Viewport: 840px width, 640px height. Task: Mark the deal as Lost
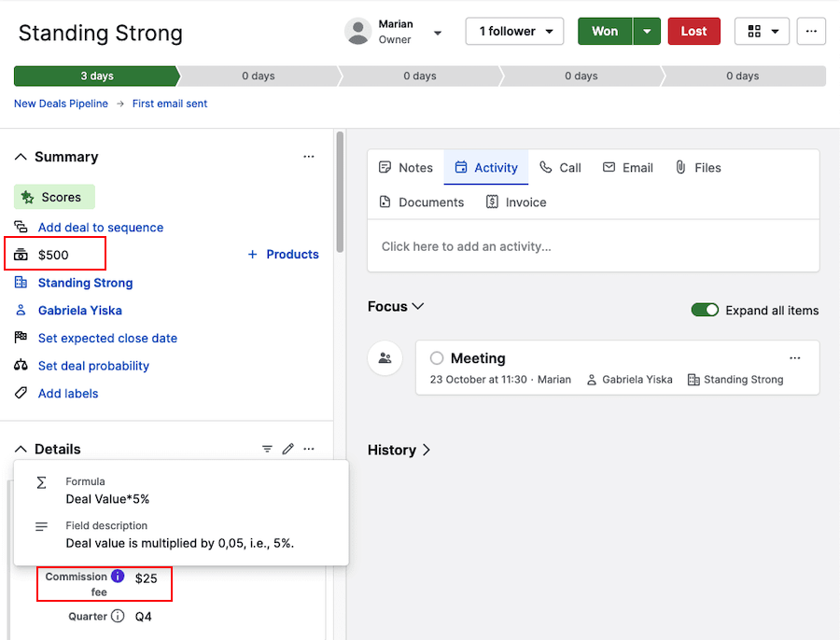pyautogui.click(x=693, y=31)
